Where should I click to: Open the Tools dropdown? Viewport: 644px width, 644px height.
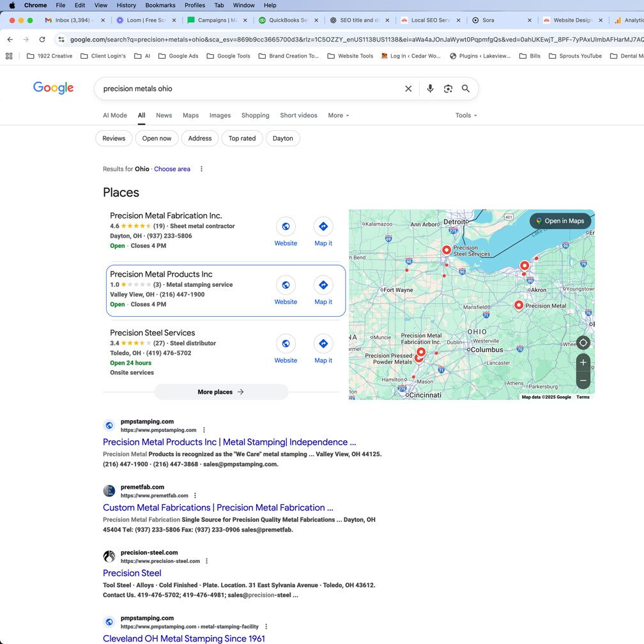pos(466,116)
